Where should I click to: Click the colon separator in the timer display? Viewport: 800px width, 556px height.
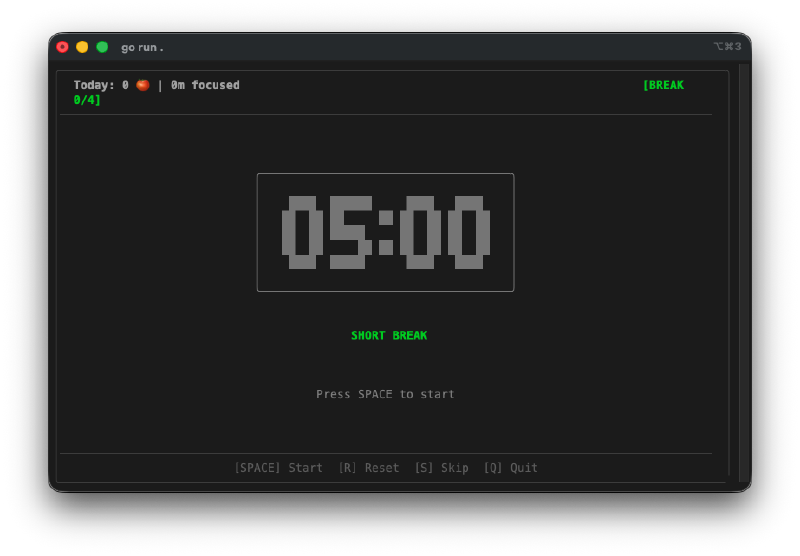pyautogui.click(x=385, y=232)
